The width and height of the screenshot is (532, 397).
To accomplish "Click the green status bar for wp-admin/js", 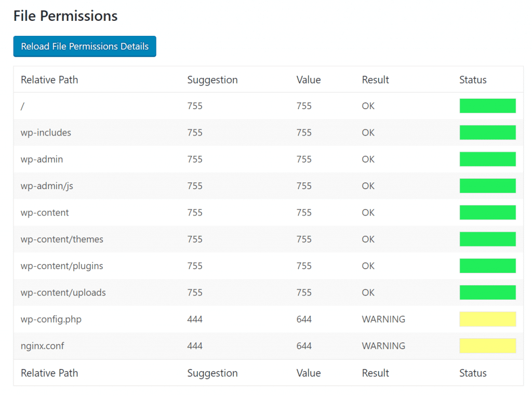I will click(487, 186).
